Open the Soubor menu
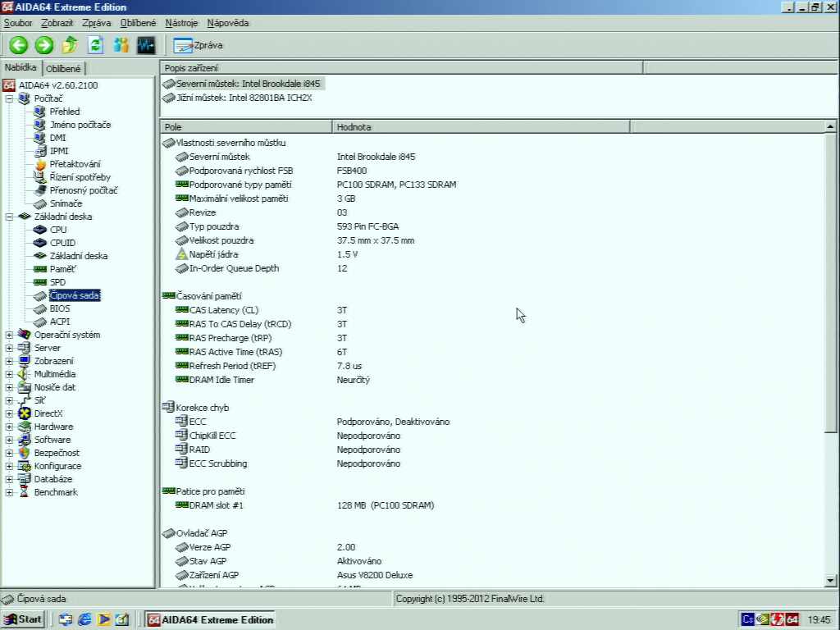This screenshot has height=630, width=840. click(x=18, y=23)
